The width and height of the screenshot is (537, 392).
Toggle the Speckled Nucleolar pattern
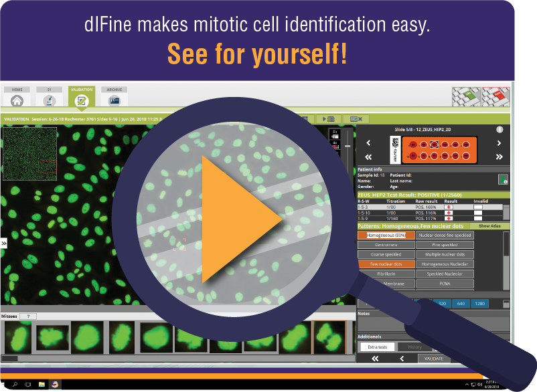pos(445,274)
